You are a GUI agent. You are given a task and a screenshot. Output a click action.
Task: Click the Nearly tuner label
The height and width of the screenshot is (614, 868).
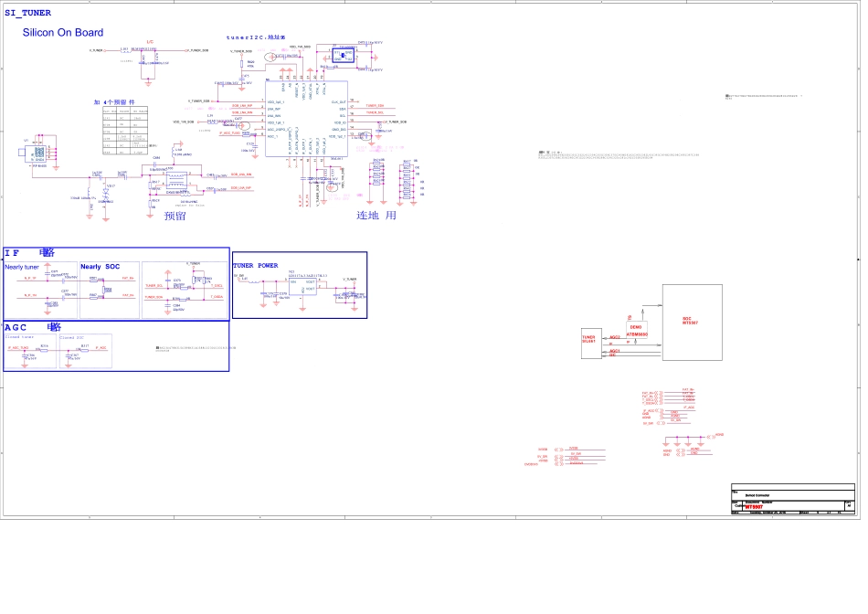click(x=22, y=267)
